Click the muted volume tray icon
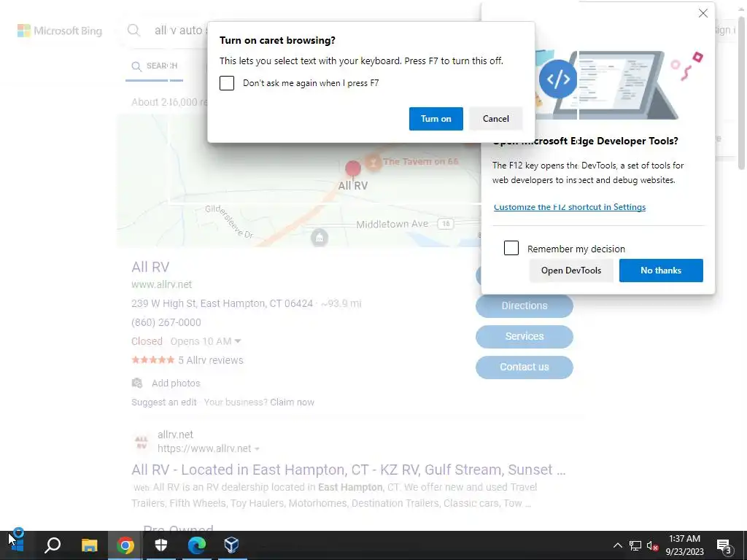Screen dimensions: 747x560 (x=653, y=545)
